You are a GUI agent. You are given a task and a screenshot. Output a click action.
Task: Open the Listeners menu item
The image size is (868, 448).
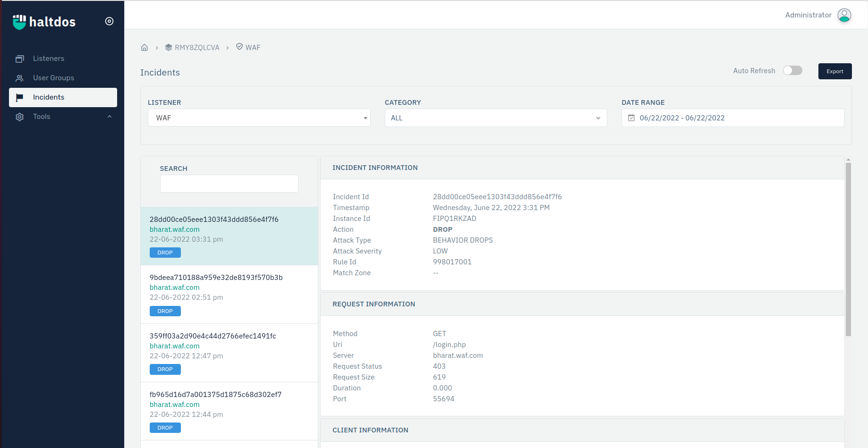63,59
